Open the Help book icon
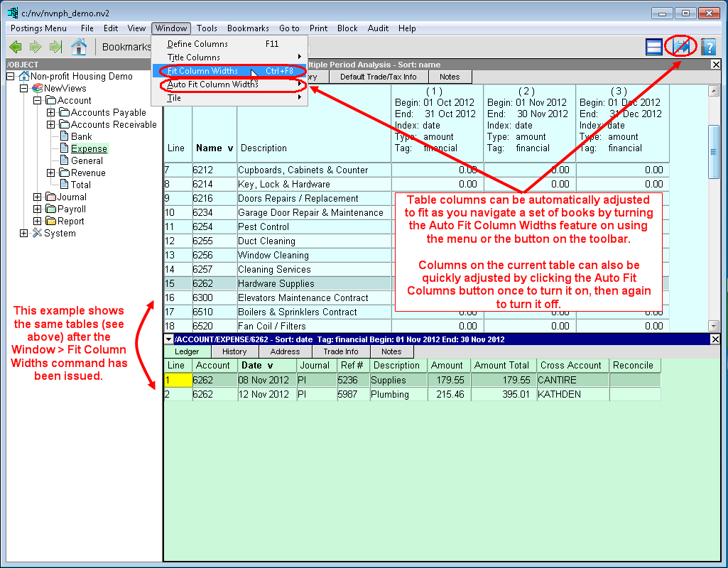 pyautogui.click(x=708, y=47)
